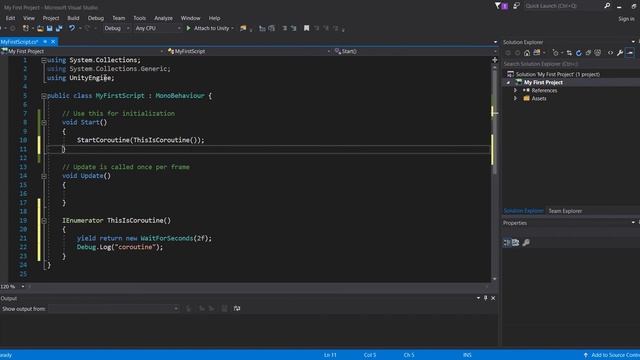Click the Open File folder icon
The image size is (640, 360).
click(40, 28)
